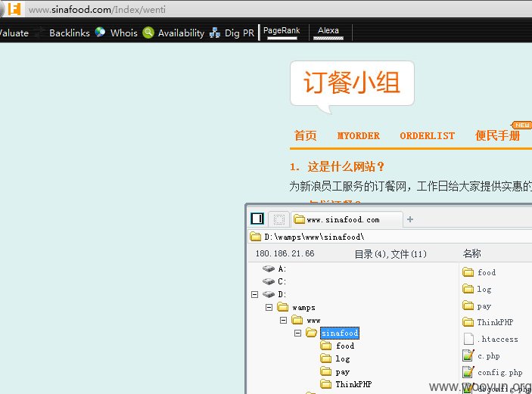The image size is (532, 394).
Task: Collapse the sinafood folder node
Action: (x=297, y=333)
